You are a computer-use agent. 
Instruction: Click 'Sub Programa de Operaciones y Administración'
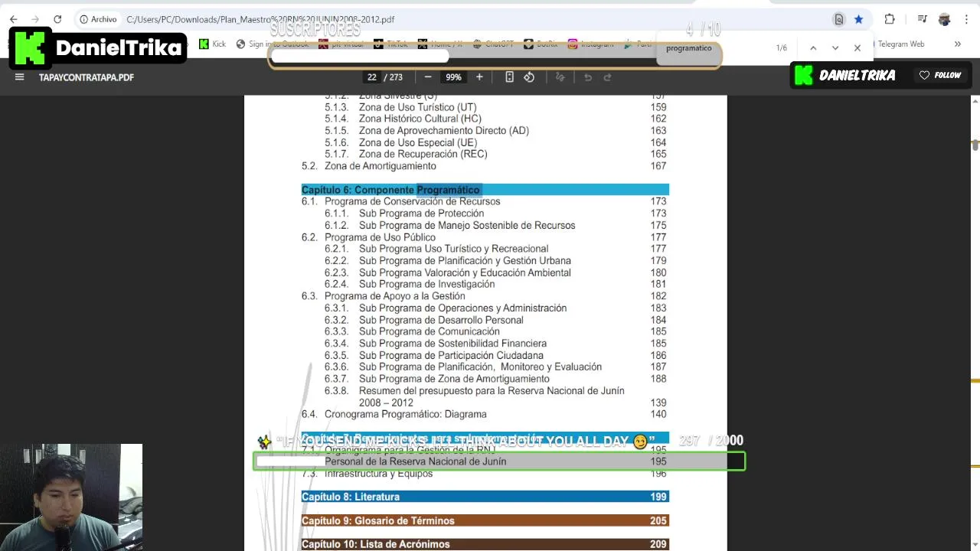click(462, 308)
